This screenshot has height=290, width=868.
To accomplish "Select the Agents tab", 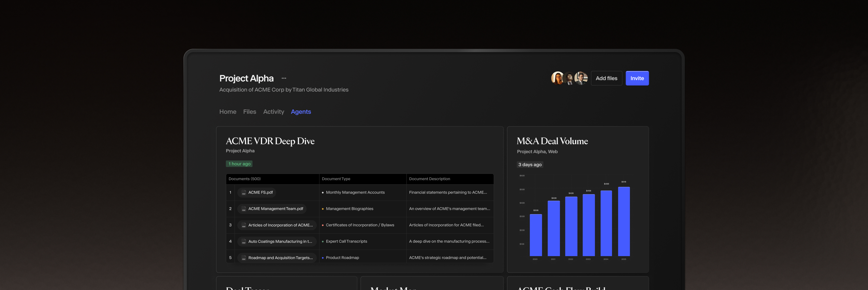I will (x=301, y=112).
